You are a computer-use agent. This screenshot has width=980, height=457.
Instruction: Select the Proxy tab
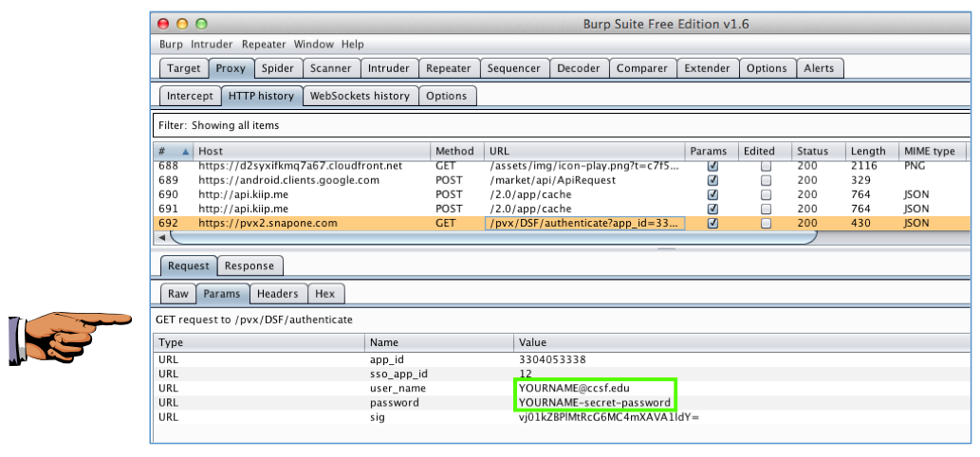tap(231, 68)
